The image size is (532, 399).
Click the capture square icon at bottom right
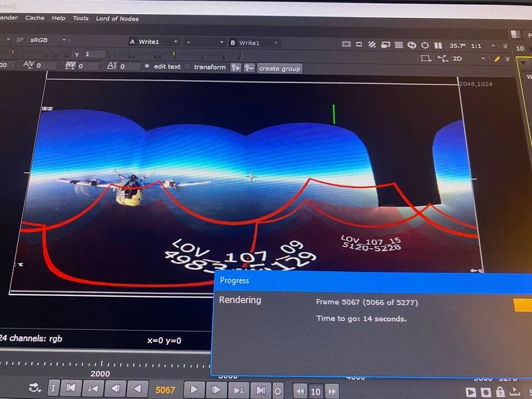click(485, 392)
